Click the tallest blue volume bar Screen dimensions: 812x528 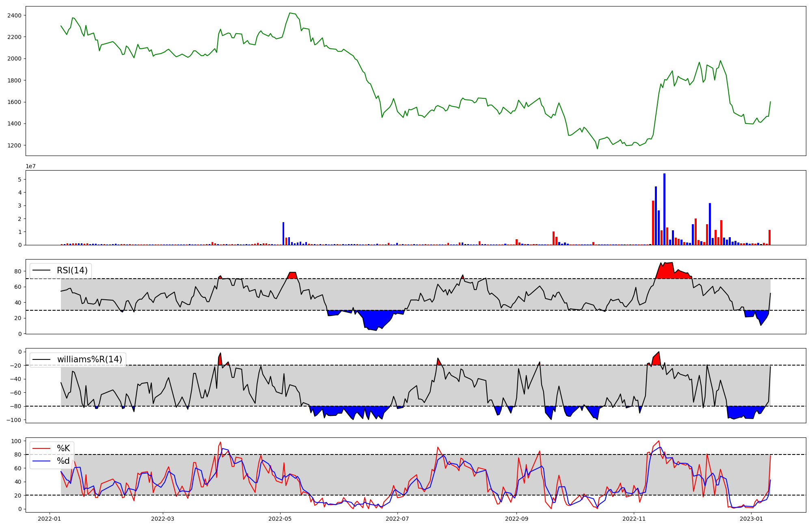(664, 209)
